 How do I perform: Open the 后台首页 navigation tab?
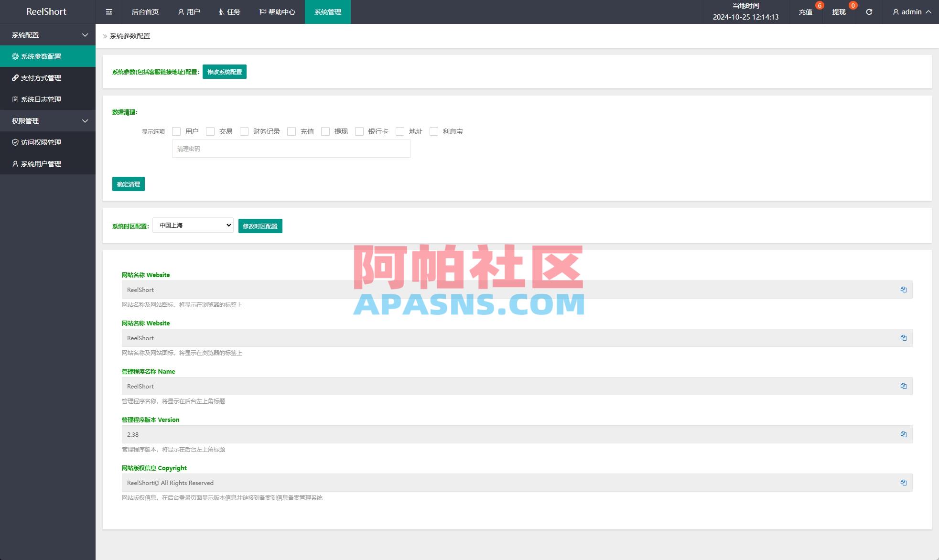coord(144,11)
